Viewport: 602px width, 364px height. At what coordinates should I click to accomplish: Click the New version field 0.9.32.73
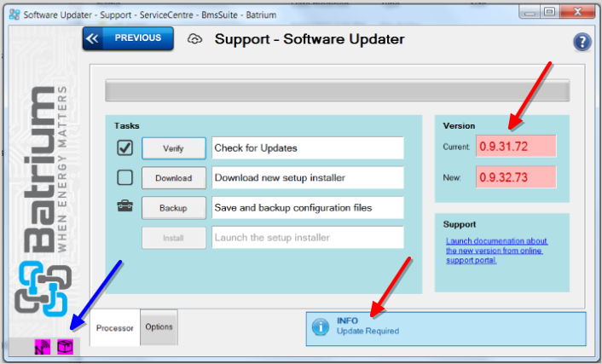tap(516, 177)
